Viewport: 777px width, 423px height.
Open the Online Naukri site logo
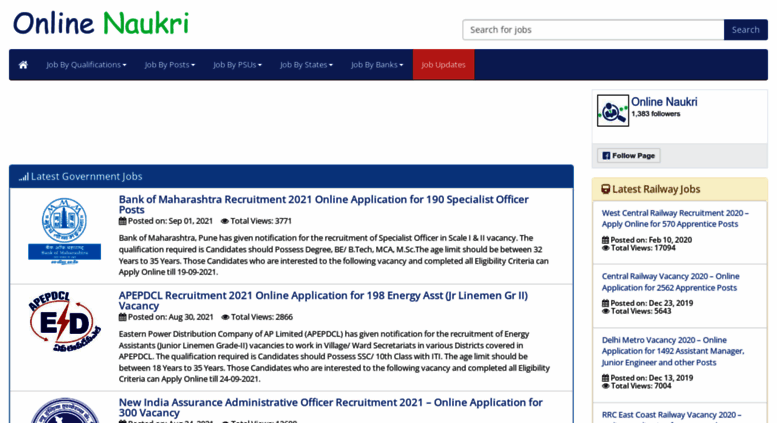click(x=101, y=23)
